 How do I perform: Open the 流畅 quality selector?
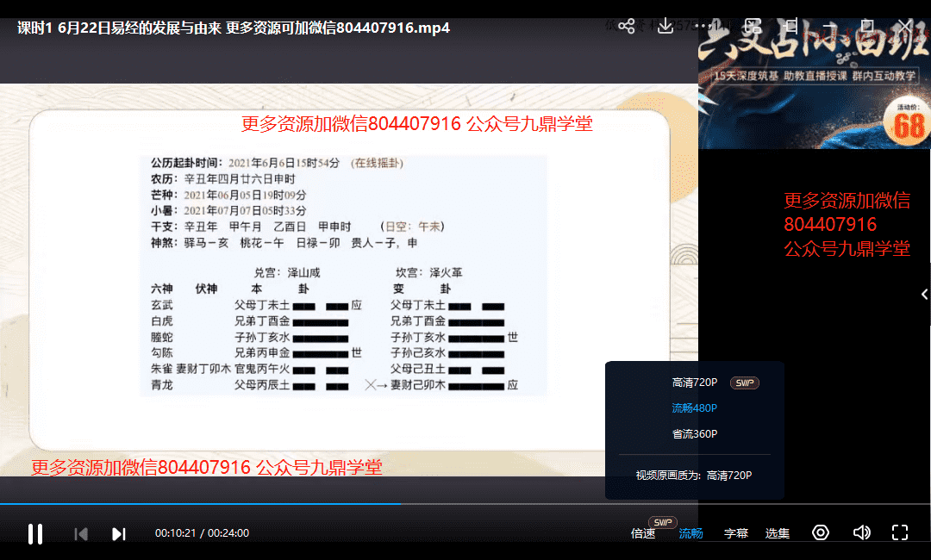[x=690, y=533]
